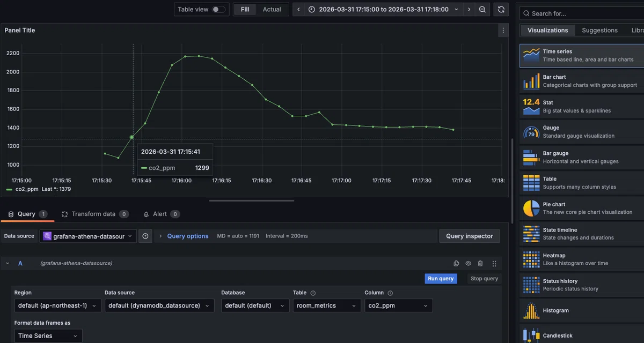Open the Table dropdown showing room_metrics
This screenshot has height=343, width=644.
(327, 305)
